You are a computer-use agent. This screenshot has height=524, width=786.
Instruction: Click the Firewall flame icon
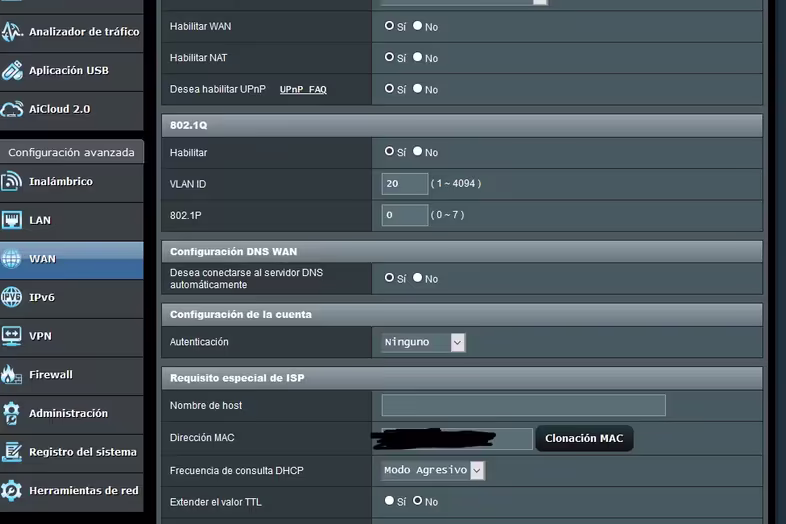click(x=12, y=375)
